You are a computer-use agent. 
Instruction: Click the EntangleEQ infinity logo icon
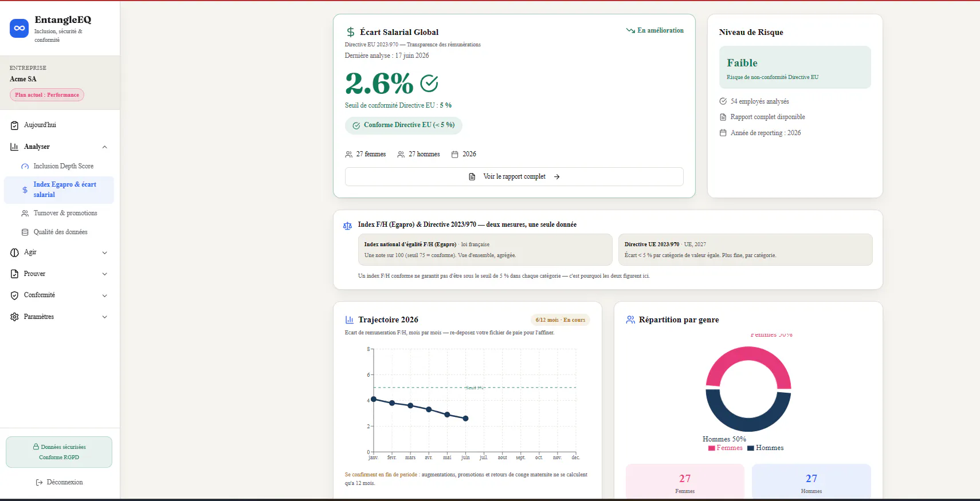19,28
